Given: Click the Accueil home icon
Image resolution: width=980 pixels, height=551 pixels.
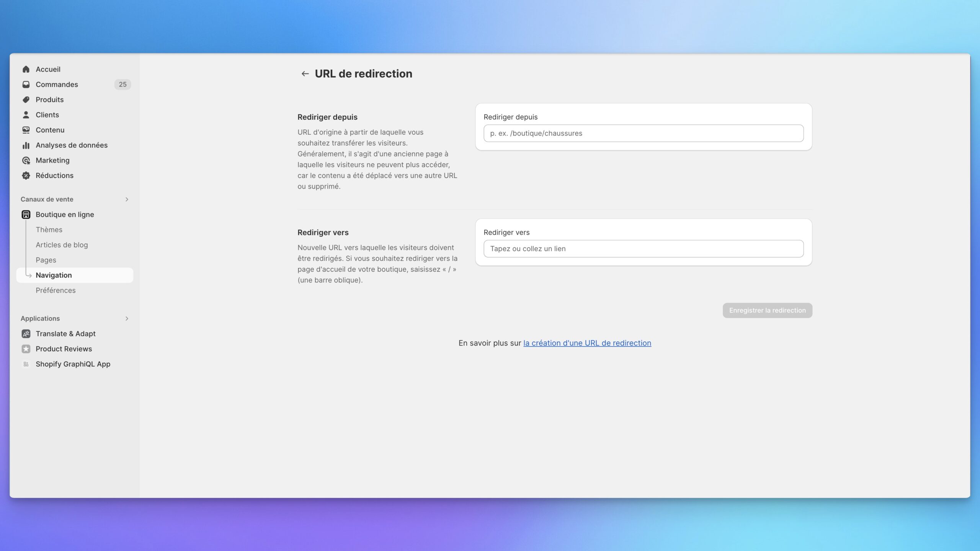Looking at the screenshot, I should (26, 69).
